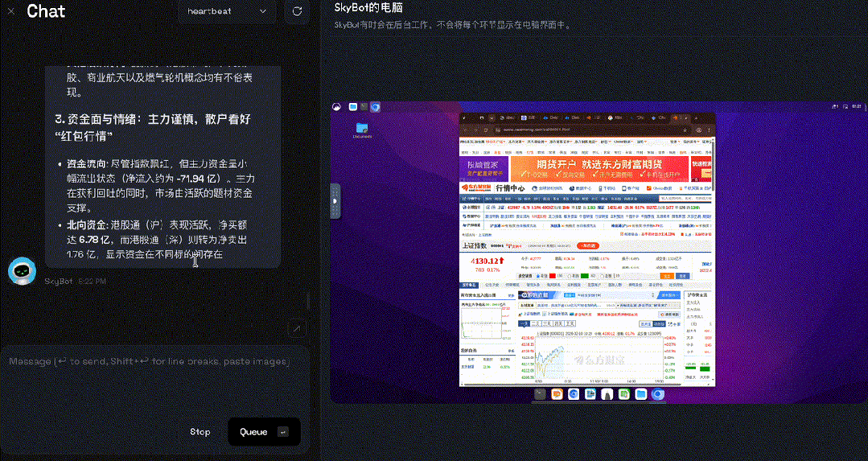
Task: Click the green sentiment bar
Action: click(x=585, y=276)
